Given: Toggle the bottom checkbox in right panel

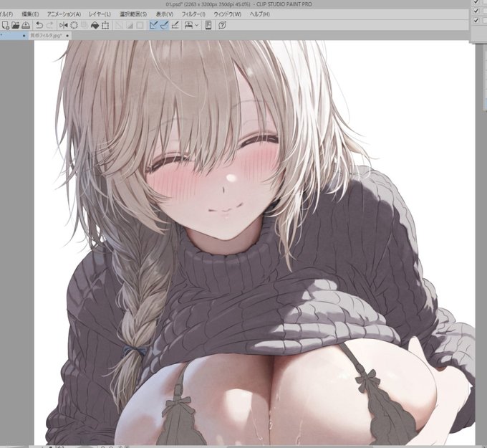Looking at the screenshot, I should pos(476,21).
